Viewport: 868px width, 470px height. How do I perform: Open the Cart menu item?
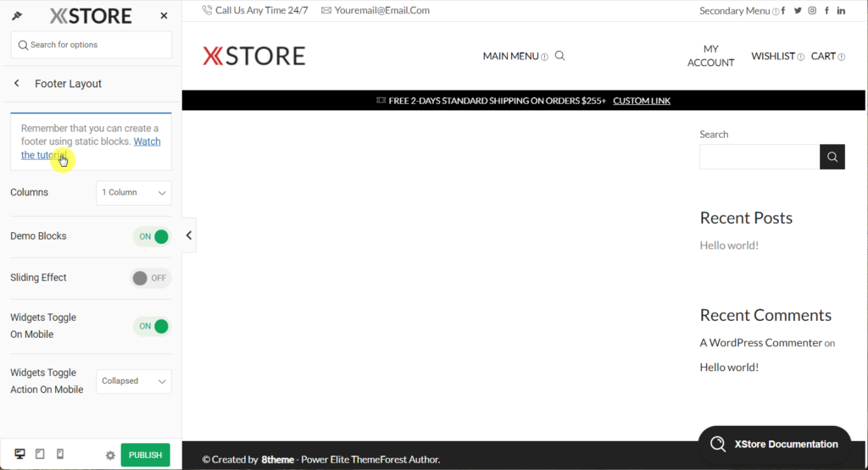coord(823,56)
